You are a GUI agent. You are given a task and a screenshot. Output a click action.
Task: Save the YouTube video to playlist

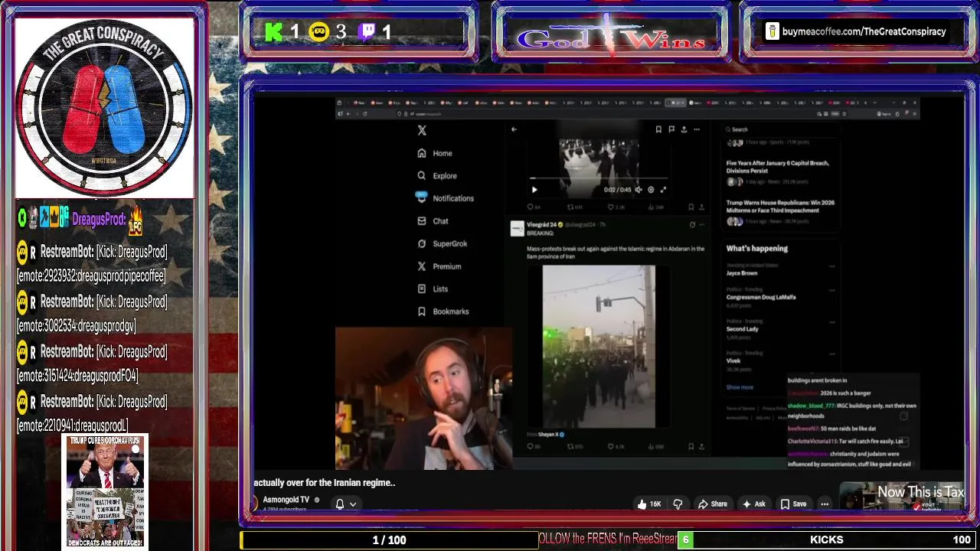793,504
